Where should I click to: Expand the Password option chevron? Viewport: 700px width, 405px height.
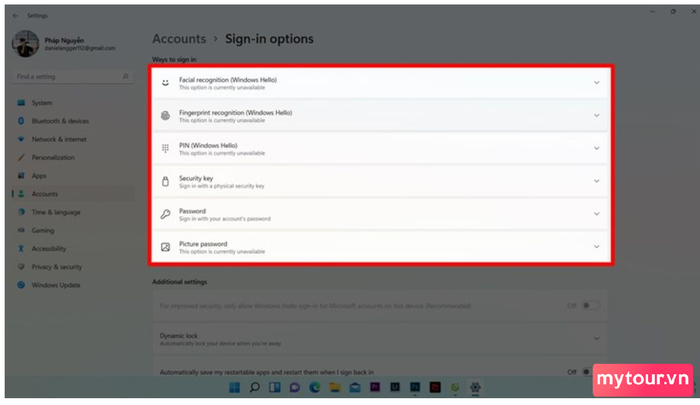tap(596, 214)
